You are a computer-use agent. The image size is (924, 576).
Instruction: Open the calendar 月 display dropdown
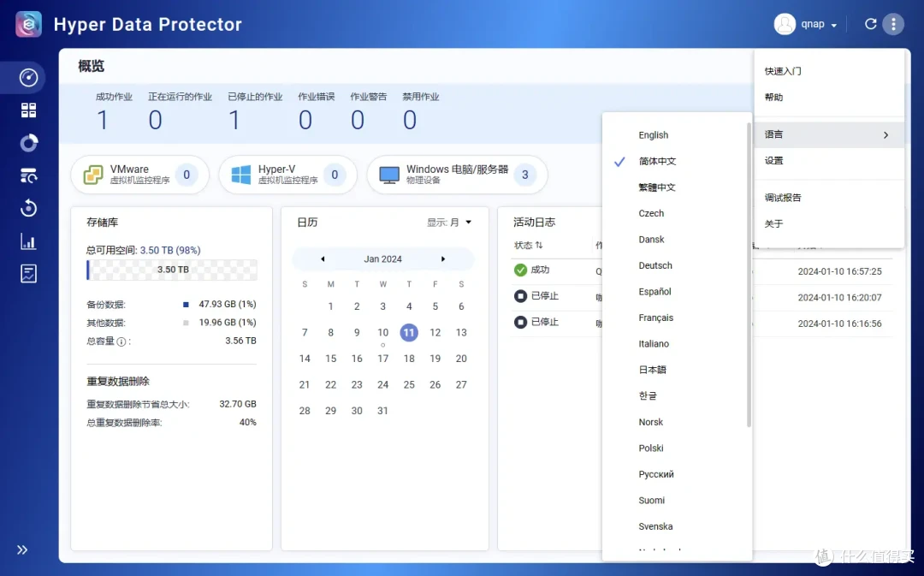coord(453,221)
